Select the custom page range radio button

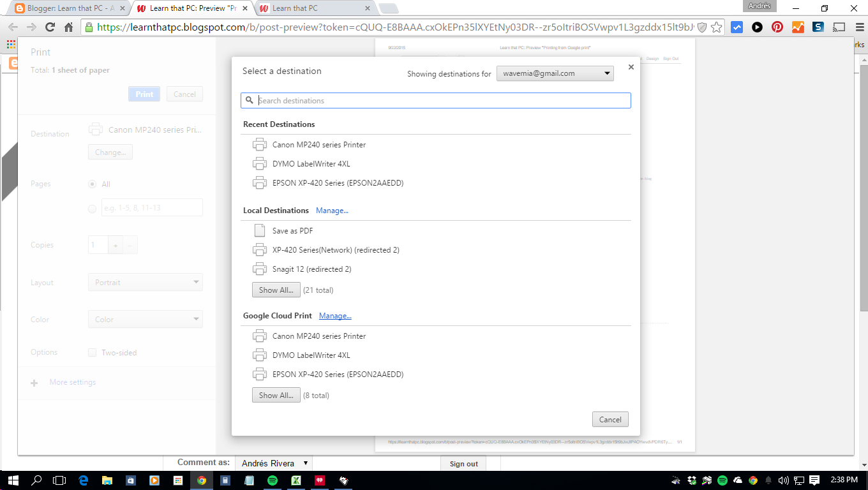[92, 208]
